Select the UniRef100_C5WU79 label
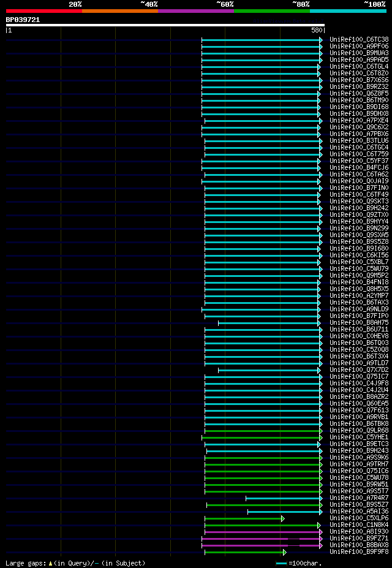 359,269
